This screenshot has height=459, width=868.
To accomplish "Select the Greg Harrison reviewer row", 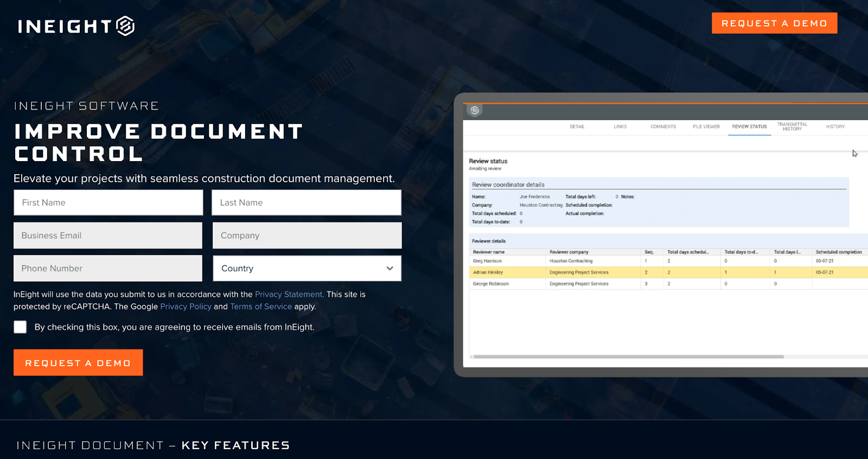I will click(x=668, y=261).
